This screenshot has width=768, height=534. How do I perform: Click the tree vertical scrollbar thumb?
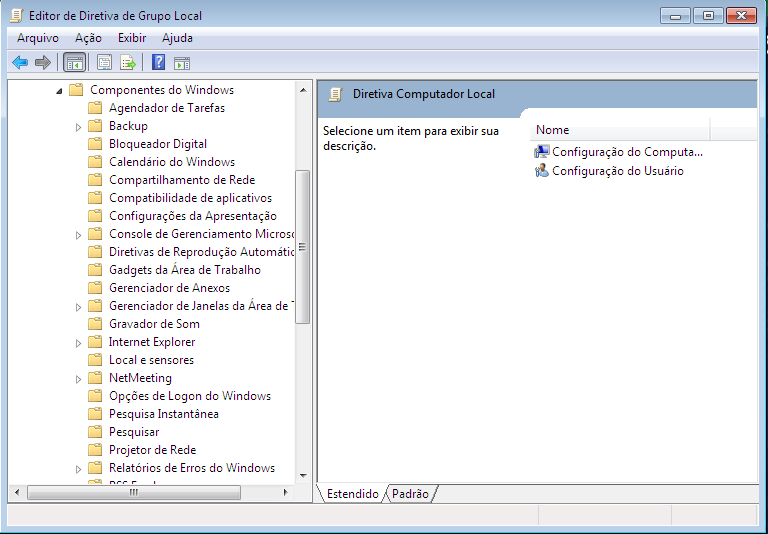[x=303, y=247]
